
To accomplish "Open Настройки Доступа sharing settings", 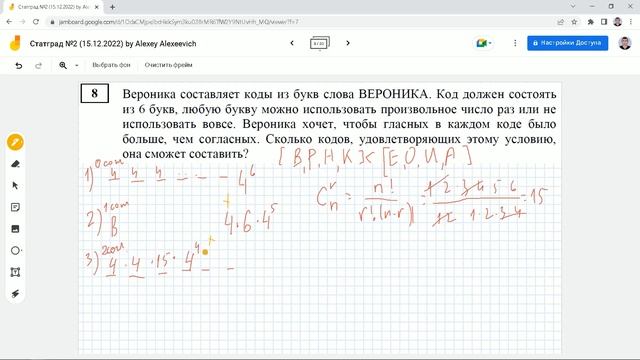I will [567, 43].
